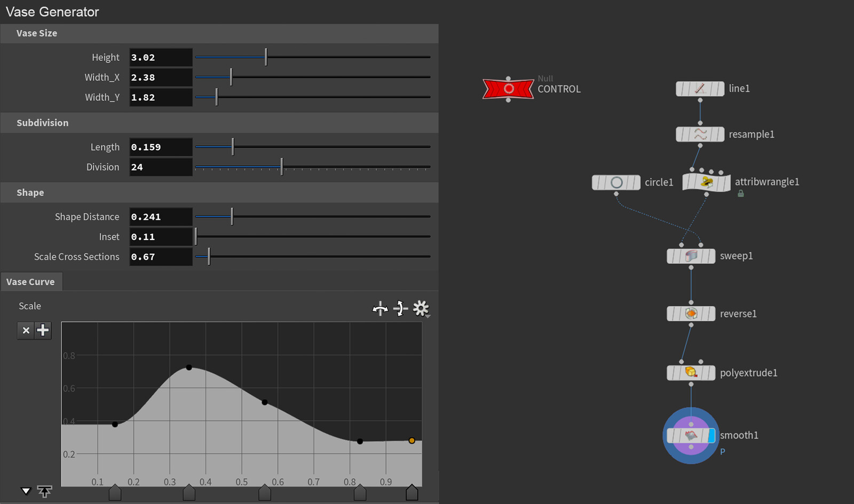Select the orange ramp control point

click(412, 441)
